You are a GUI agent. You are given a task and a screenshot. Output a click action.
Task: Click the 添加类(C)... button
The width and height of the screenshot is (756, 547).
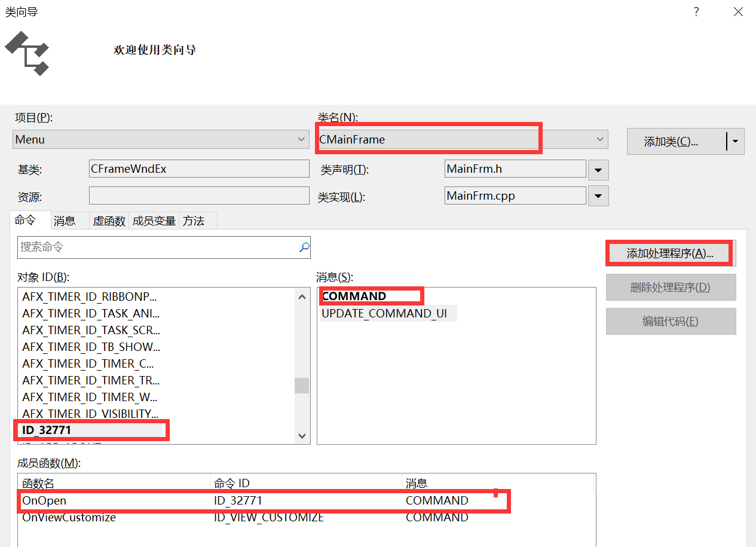click(x=677, y=142)
